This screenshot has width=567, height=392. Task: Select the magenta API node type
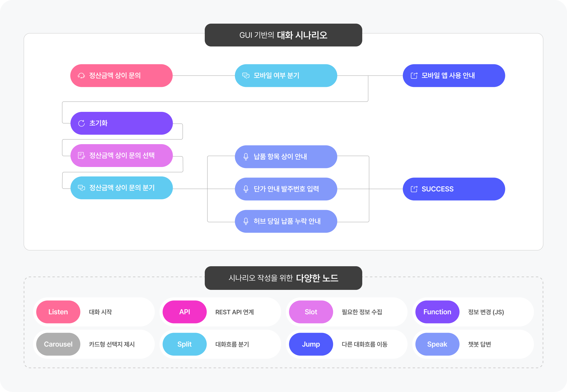[x=185, y=312]
